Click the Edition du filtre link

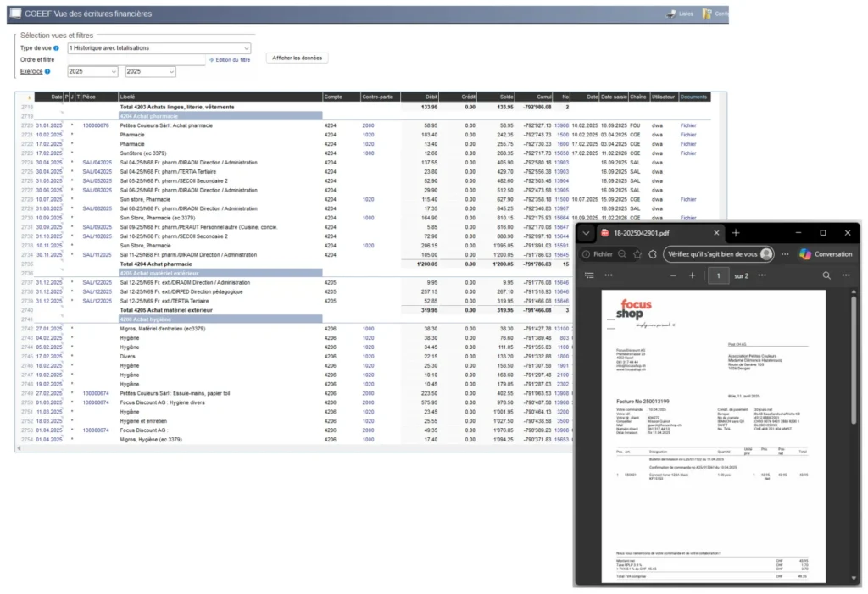click(x=229, y=60)
